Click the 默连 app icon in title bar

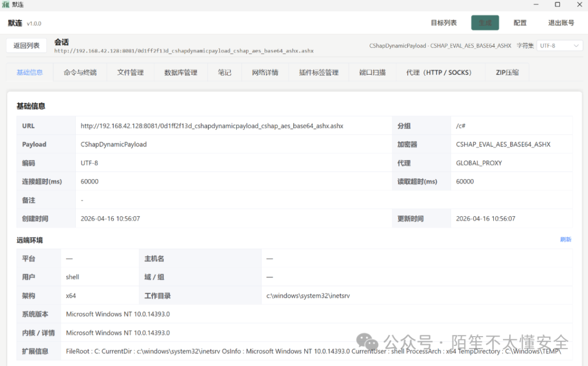pyautogui.click(x=5, y=4)
